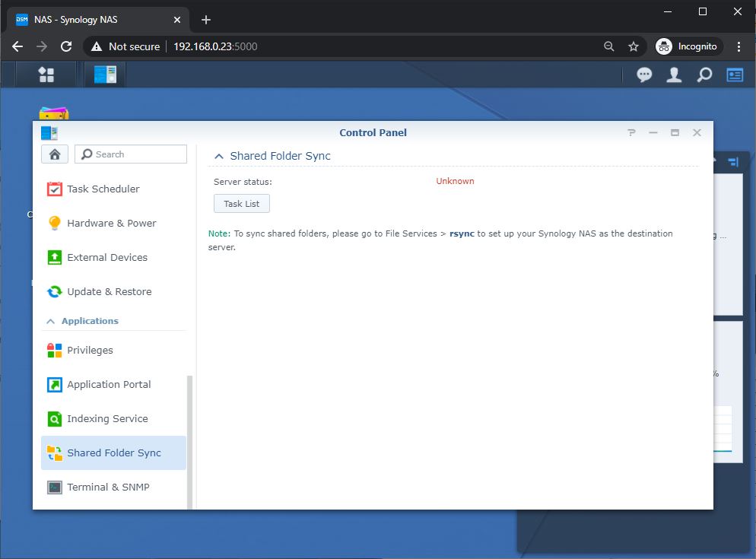This screenshot has height=559, width=756.
Task: Close the Synology NAS browser tab
Action: pyautogui.click(x=177, y=20)
